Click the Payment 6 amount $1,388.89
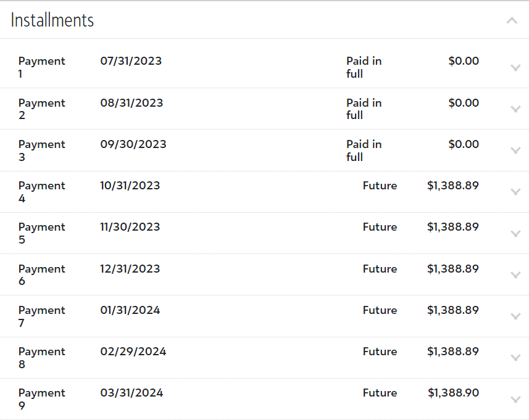Image resolution: width=529 pixels, height=420 pixels. (452, 269)
